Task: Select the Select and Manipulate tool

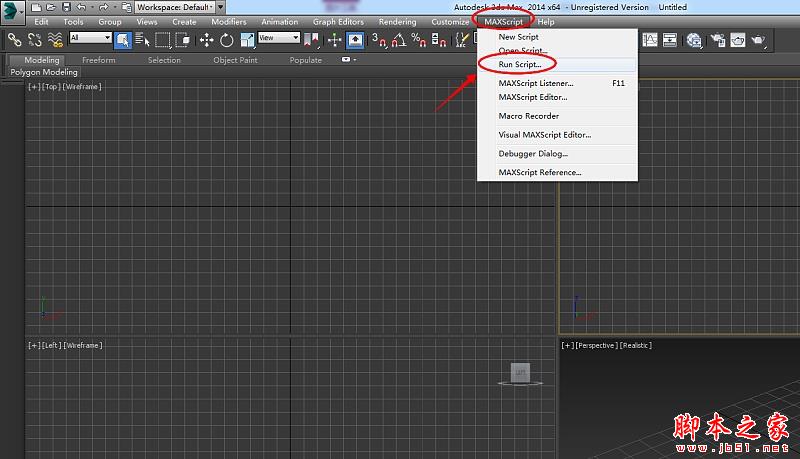Action: click(335, 40)
